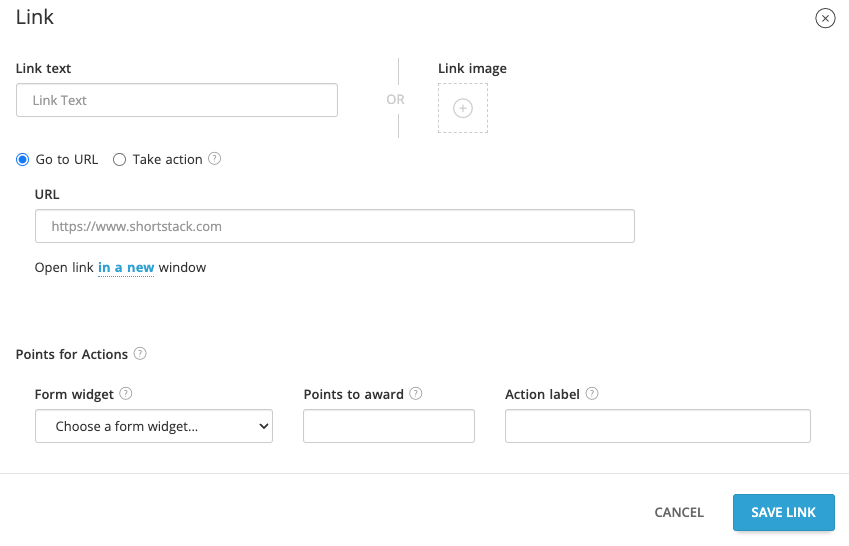Image resolution: width=849 pixels, height=546 pixels.
Task: Click the Action label input box
Action: 658,426
